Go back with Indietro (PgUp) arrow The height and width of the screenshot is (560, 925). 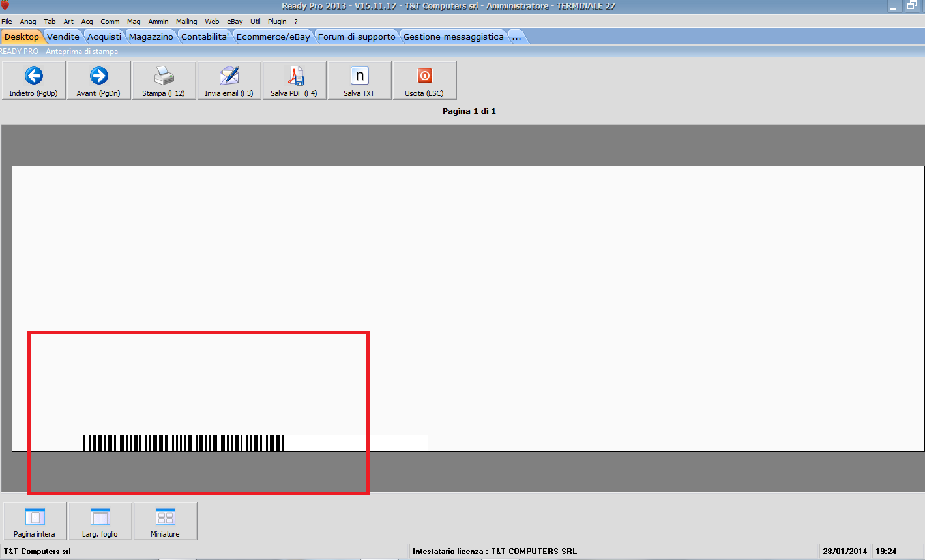tap(33, 80)
